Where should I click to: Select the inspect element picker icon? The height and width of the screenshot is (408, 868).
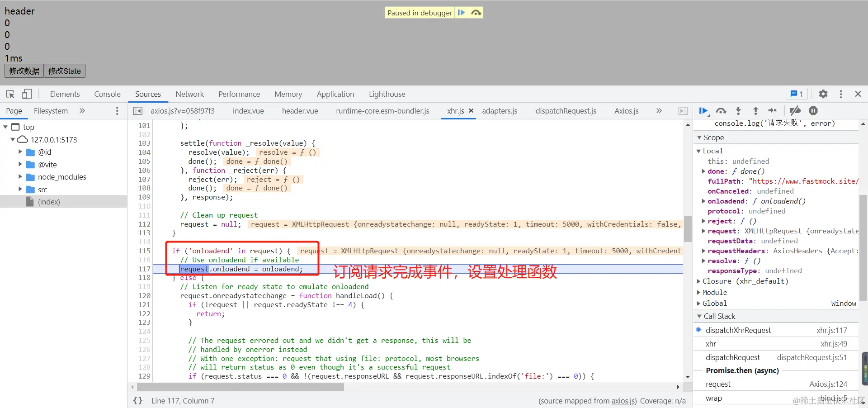pyautogui.click(x=10, y=94)
